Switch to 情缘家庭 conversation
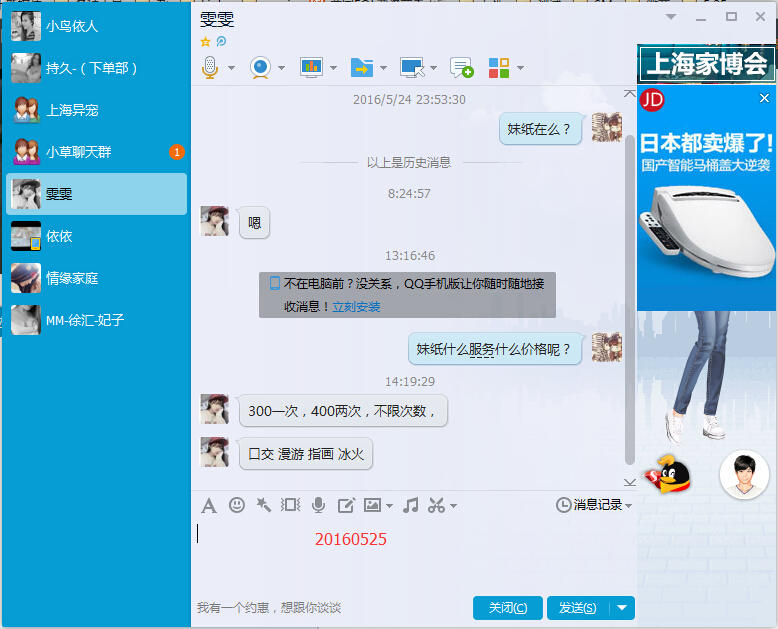 96,278
